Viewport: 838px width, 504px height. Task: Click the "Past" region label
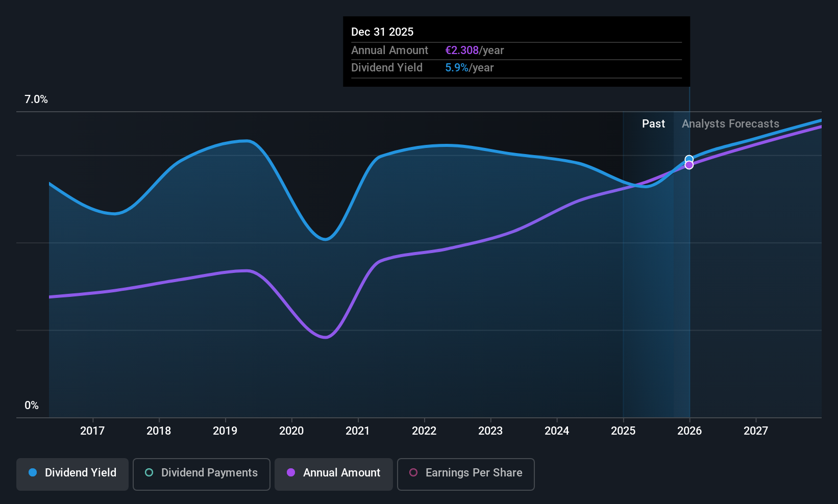click(653, 124)
